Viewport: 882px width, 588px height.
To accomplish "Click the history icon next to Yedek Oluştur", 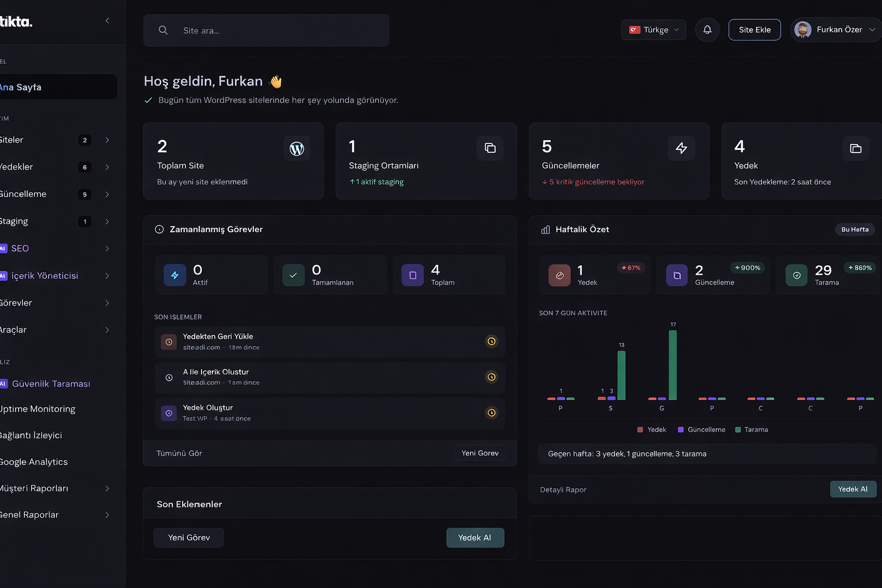I will point(492,412).
